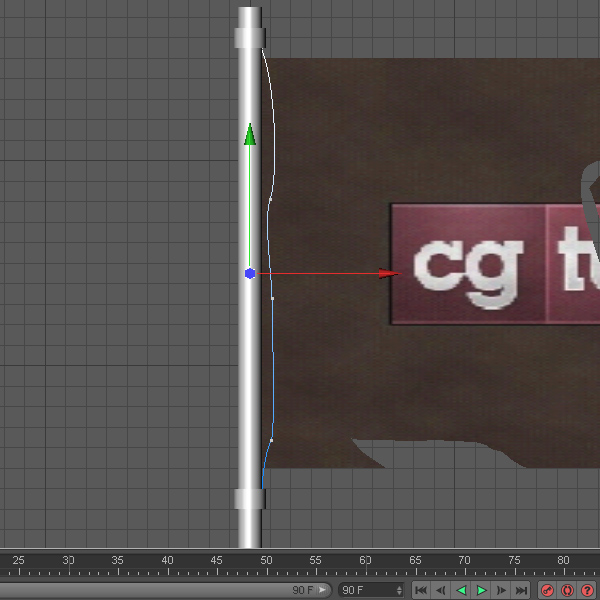Click the 90 F end frame input field
This screenshot has height=600, width=600.
coord(371,590)
